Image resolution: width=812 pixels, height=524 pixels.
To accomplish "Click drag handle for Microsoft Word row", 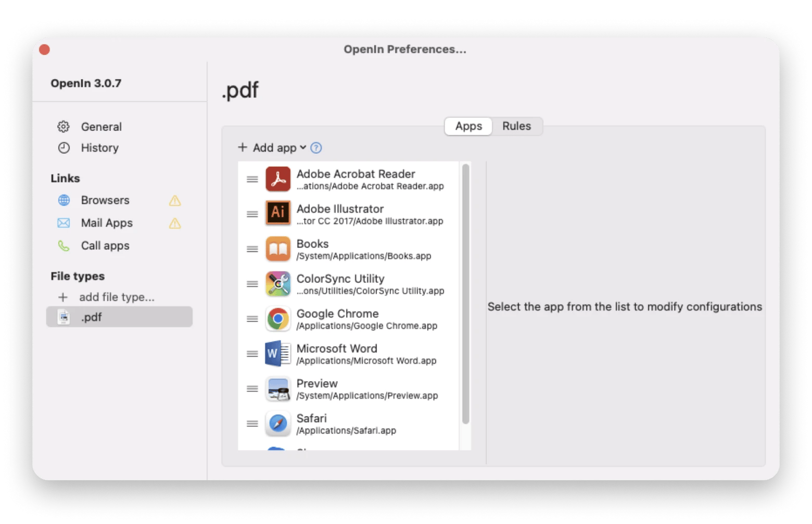I will pos(252,354).
